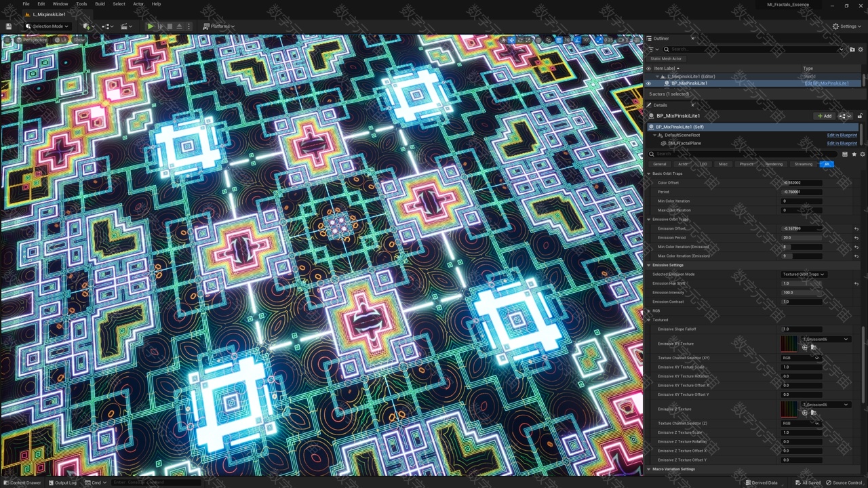Browse to Emissive Z Texture asset icon
This screenshot has width=868, height=488.
point(814,412)
